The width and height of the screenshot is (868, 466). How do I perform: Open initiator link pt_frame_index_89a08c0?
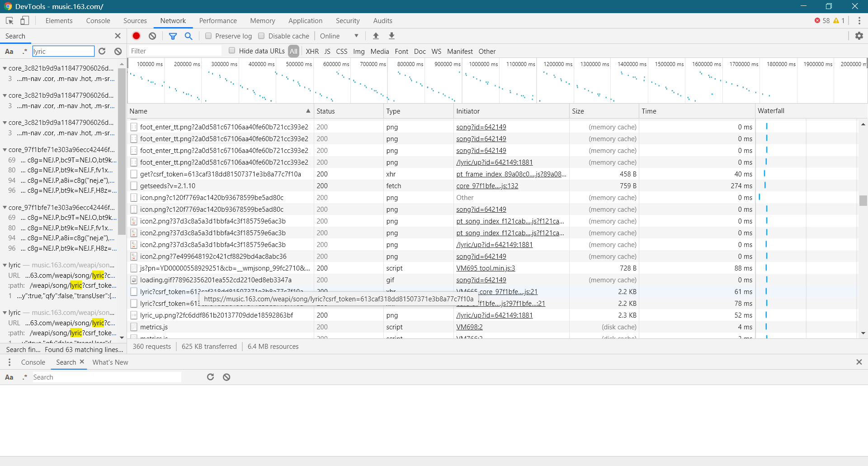511,174
